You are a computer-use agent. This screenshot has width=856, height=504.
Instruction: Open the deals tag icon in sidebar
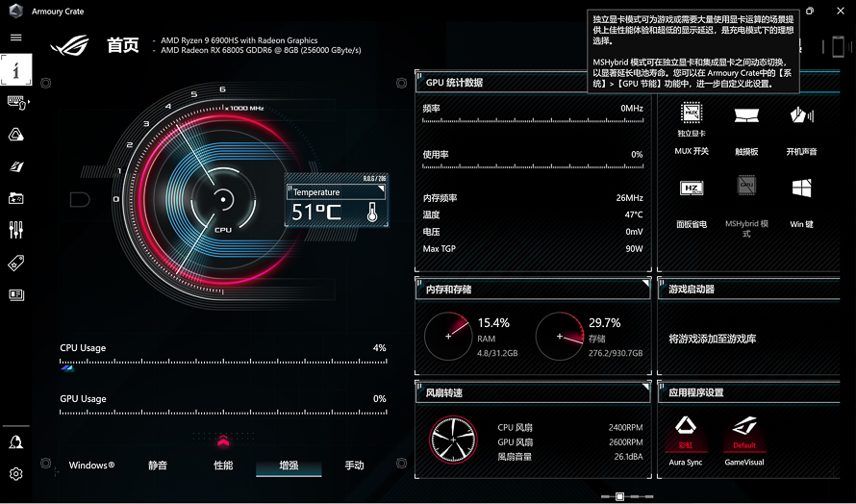15,263
